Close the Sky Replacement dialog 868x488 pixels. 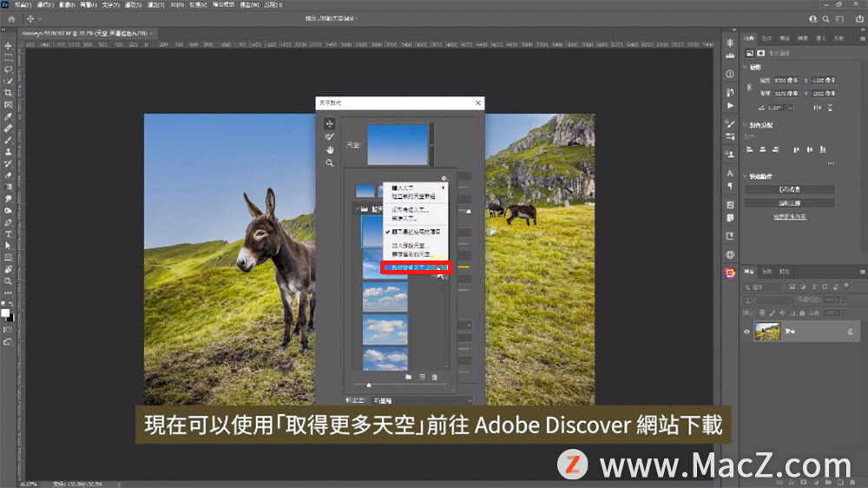point(477,102)
